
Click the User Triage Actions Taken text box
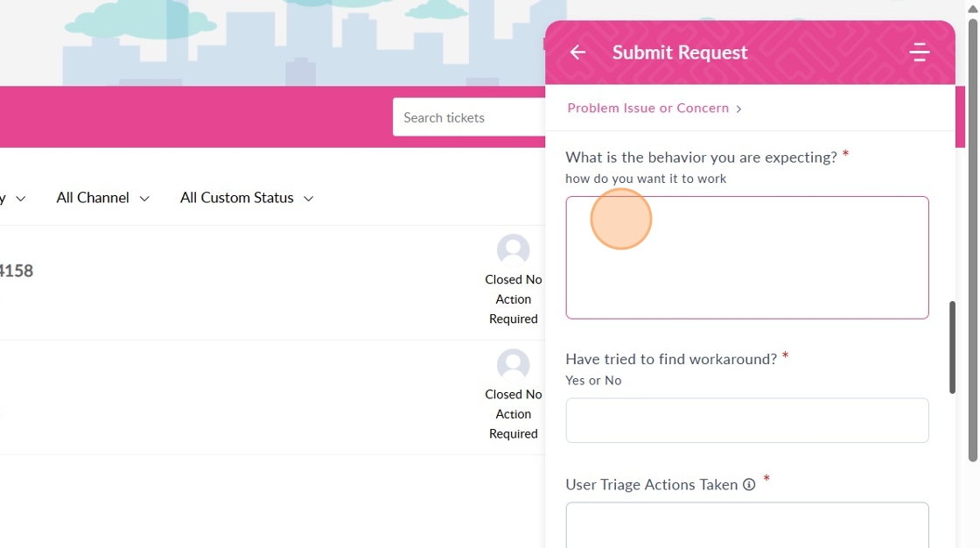pyautogui.click(x=746, y=523)
